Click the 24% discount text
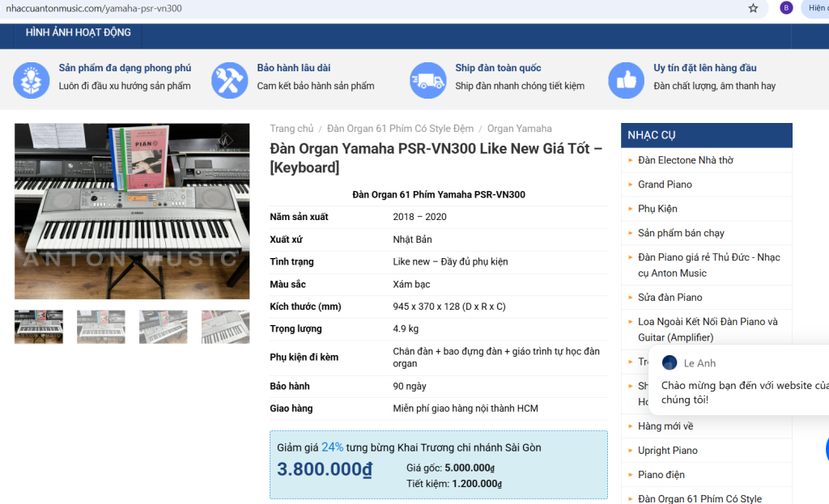The height and width of the screenshot is (504, 829). [332, 447]
